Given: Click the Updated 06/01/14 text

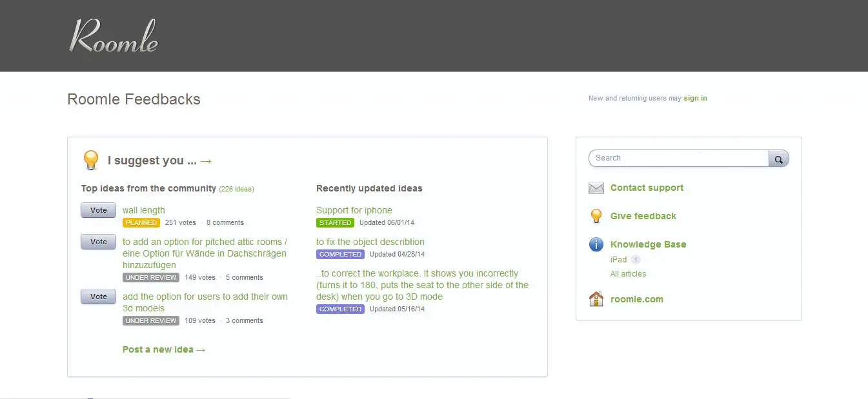Looking at the screenshot, I should [x=387, y=222].
